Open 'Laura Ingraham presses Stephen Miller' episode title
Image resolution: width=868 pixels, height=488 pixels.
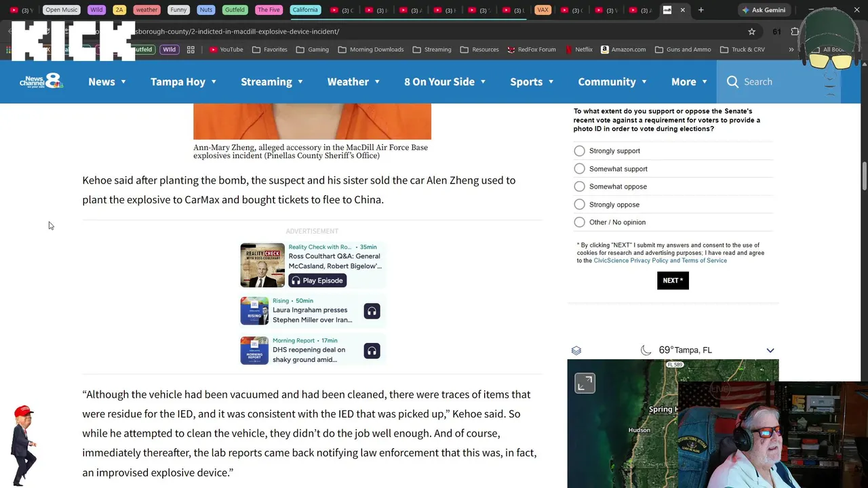[312, 314]
